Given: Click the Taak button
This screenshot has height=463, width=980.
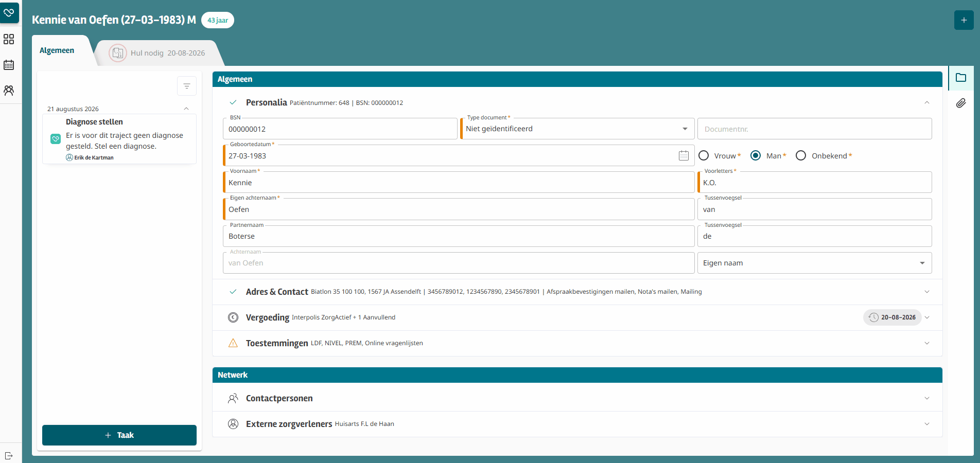Looking at the screenshot, I should pos(119,435).
